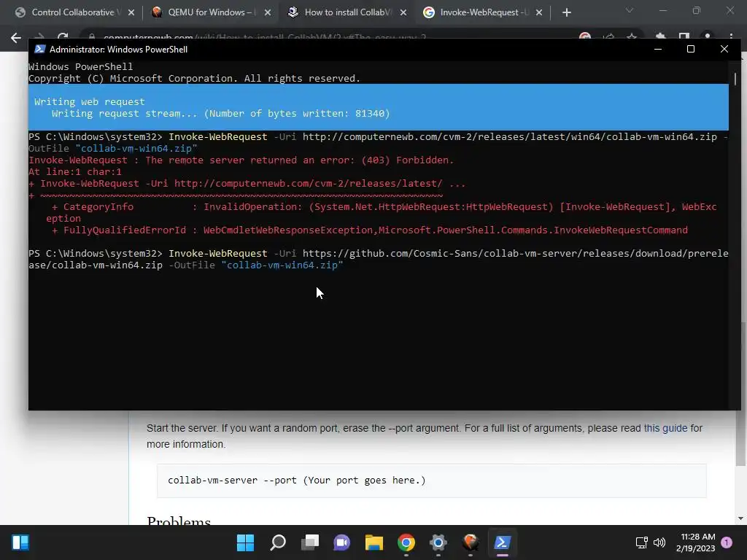Open taskbar Search
747x560 pixels.
278,542
